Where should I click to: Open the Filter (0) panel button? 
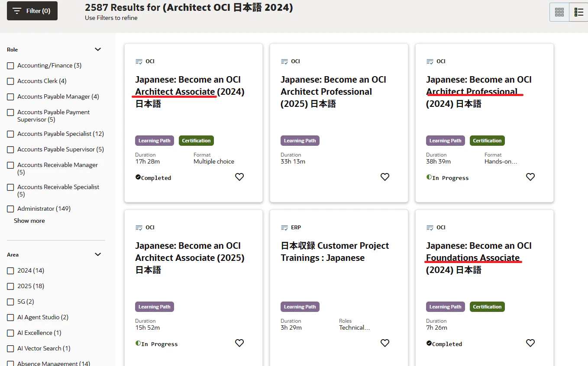pyautogui.click(x=32, y=11)
